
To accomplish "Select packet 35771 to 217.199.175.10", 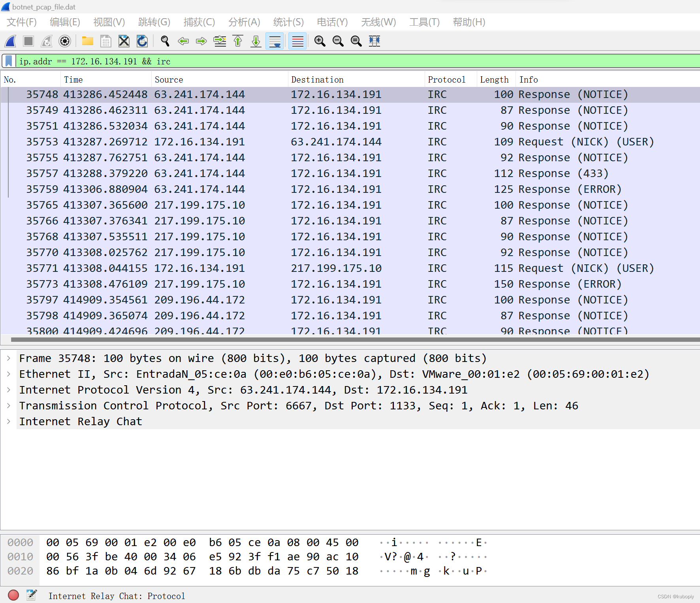I will pos(350,268).
